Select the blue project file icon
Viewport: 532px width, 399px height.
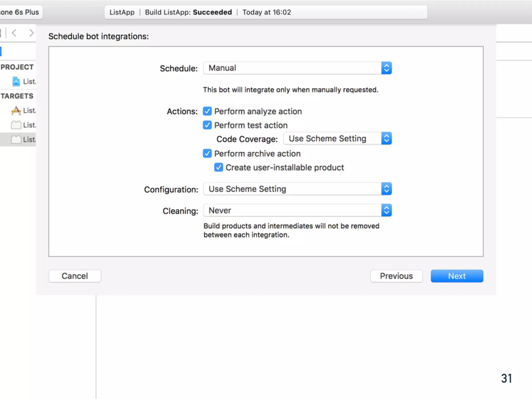tap(16, 82)
